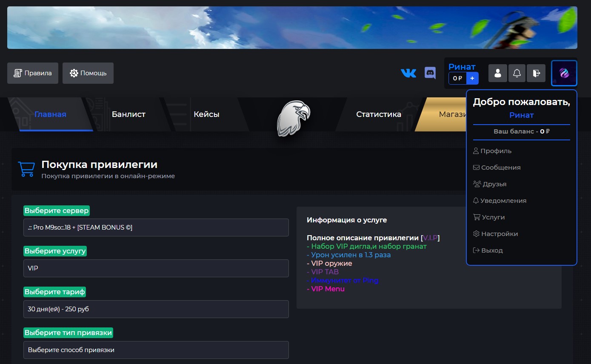
Task: Switch to the Банлист tab
Action: coord(128,114)
